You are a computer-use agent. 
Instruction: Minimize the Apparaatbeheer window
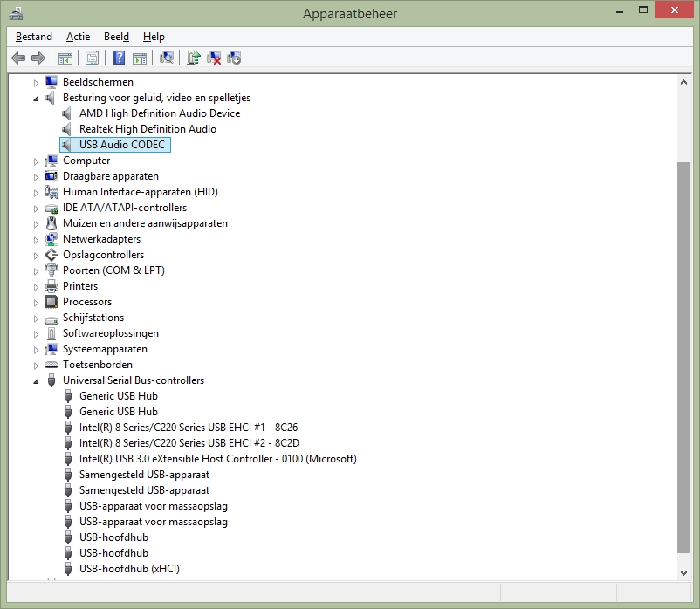(620, 11)
